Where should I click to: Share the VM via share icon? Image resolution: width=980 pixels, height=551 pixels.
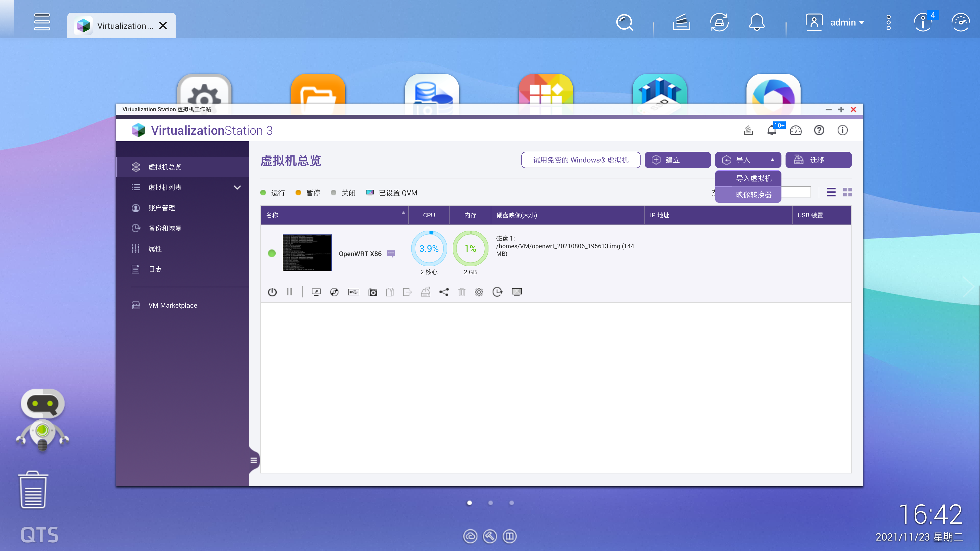444,292
